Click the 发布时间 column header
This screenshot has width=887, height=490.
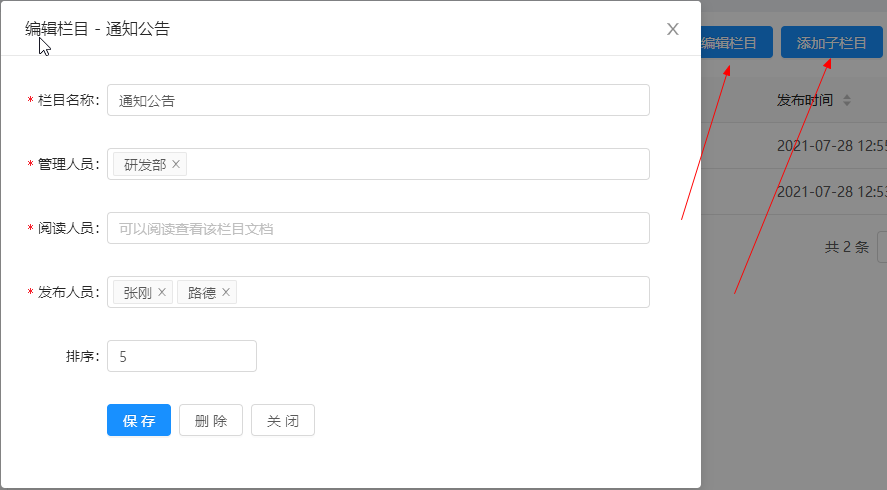point(804,100)
